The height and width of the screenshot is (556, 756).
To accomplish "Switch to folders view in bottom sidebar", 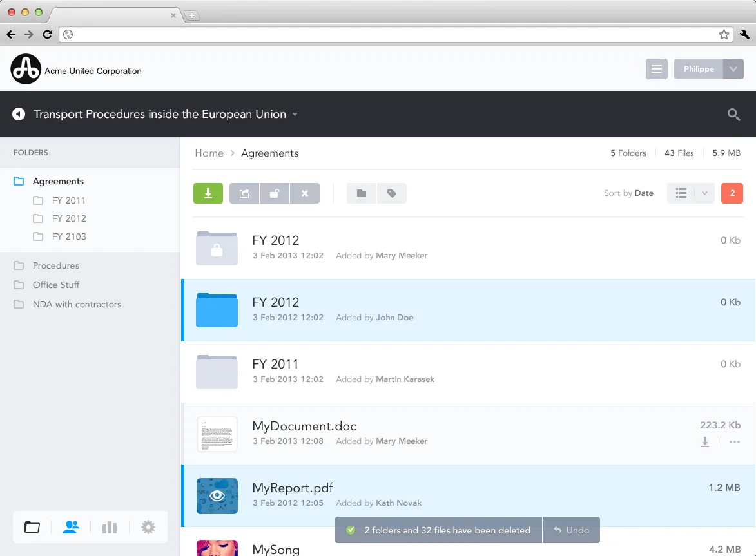I will point(32,527).
